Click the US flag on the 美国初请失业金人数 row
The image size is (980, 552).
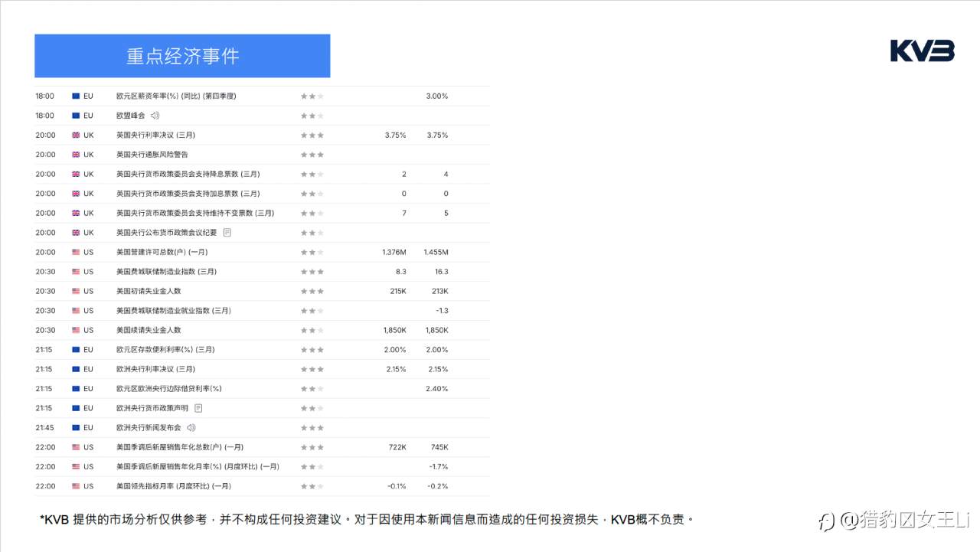(75, 291)
